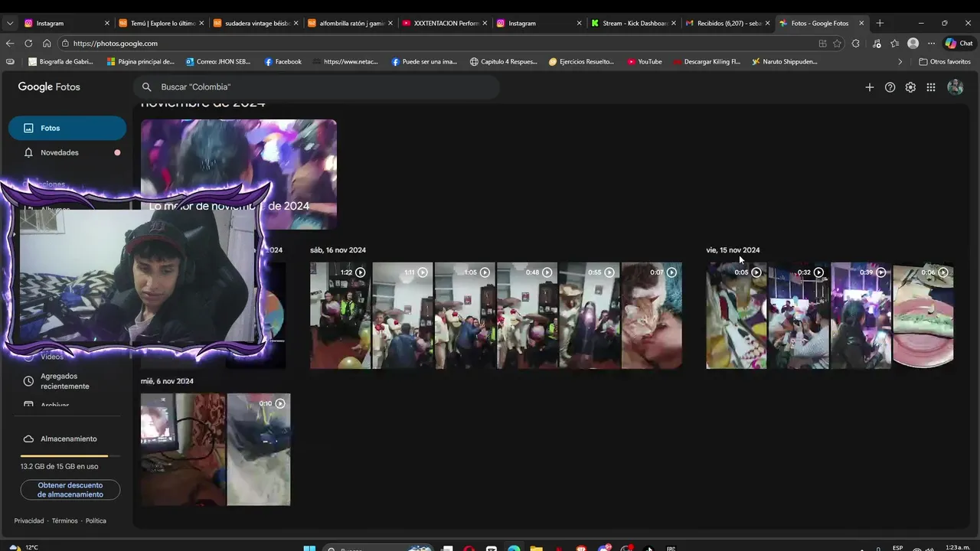Open the Google account avatar
This screenshot has width=980, height=551.
(x=955, y=87)
